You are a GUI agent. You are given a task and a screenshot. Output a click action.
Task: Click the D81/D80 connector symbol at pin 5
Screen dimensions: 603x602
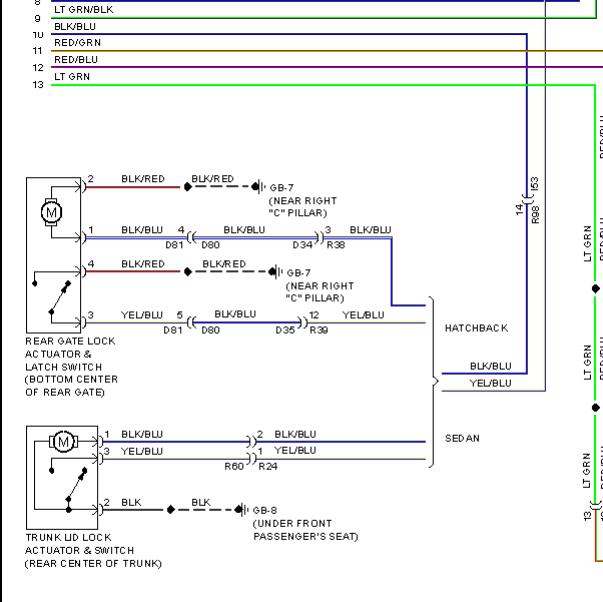click(x=191, y=322)
